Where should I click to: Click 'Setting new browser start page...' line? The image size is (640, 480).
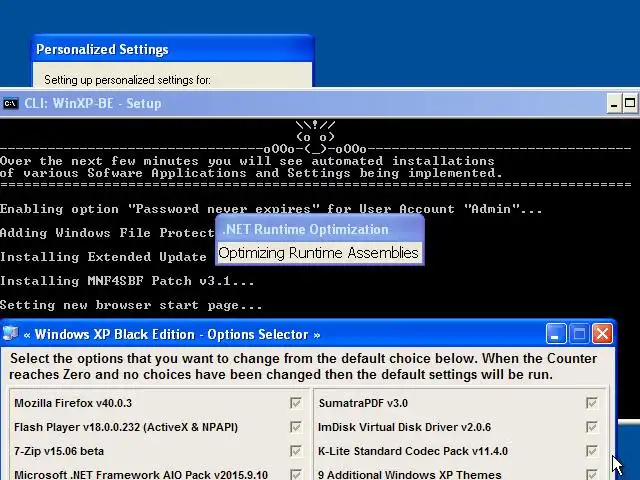(131, 305)
